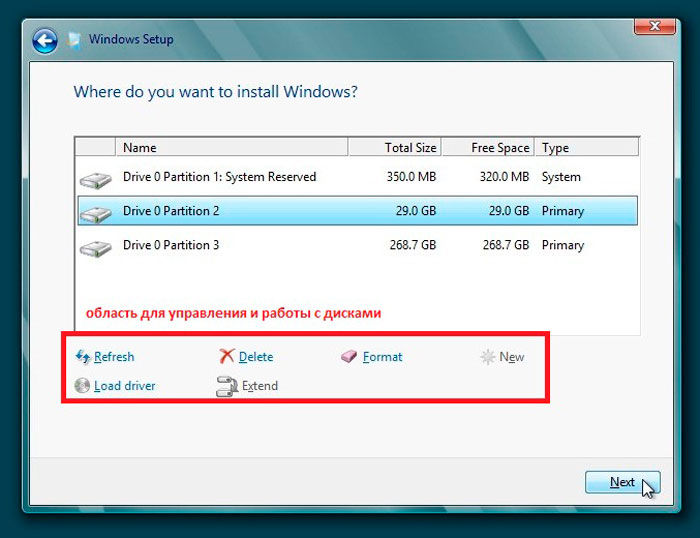Click drive icon of System Reserved partition
The height and width of the screenshot is (538, 700).
(x=96, y=180)
